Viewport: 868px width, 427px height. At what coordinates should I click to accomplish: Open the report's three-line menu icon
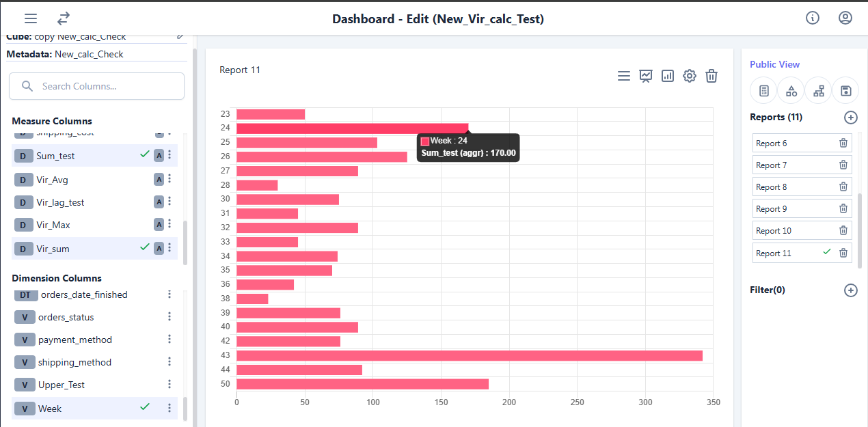pyautogui.click(x=624, y=76)
